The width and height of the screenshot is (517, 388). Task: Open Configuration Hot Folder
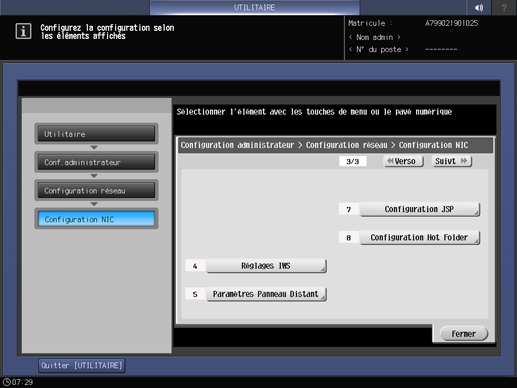(x=420, y=238)
